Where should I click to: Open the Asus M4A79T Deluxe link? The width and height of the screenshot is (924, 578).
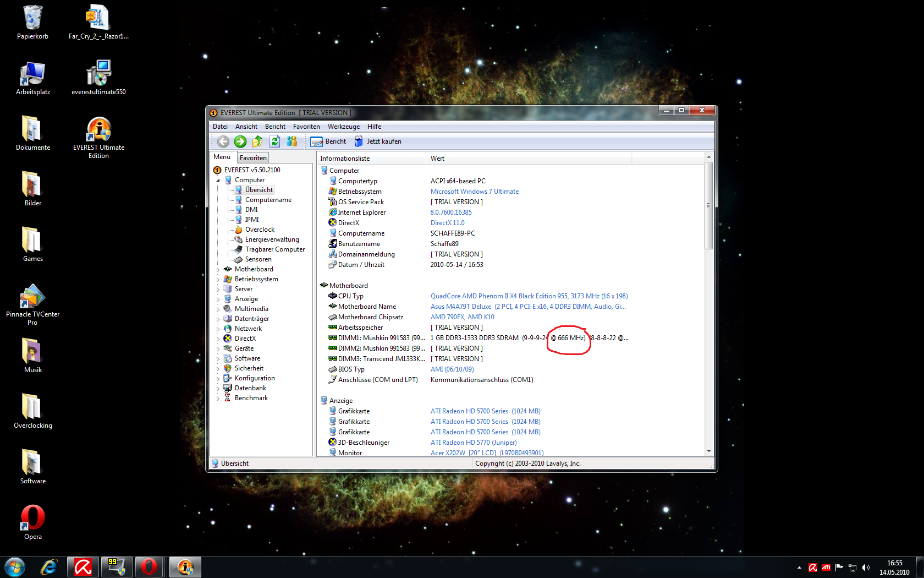coord(528,307)
